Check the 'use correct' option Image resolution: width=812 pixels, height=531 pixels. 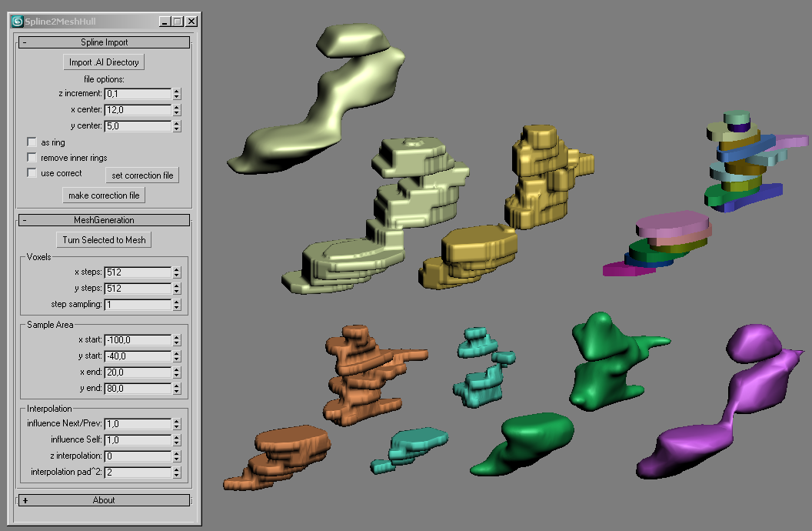pos(32,173)
